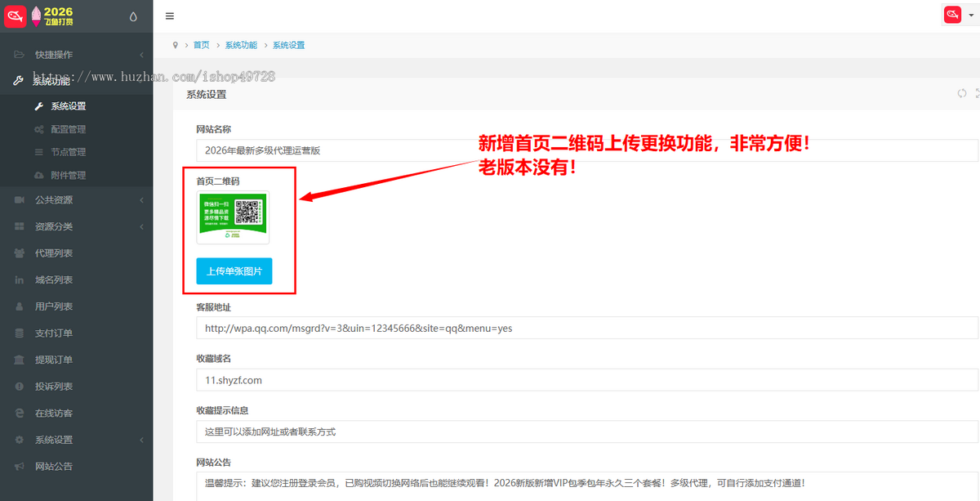Click the 'in' icon beside 域名列表
The image size is (980, 501).
click(19, 280)
